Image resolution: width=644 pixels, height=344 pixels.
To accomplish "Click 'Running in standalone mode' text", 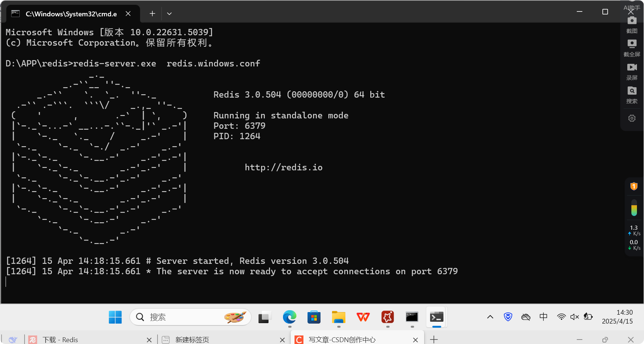I will (281, 115).
